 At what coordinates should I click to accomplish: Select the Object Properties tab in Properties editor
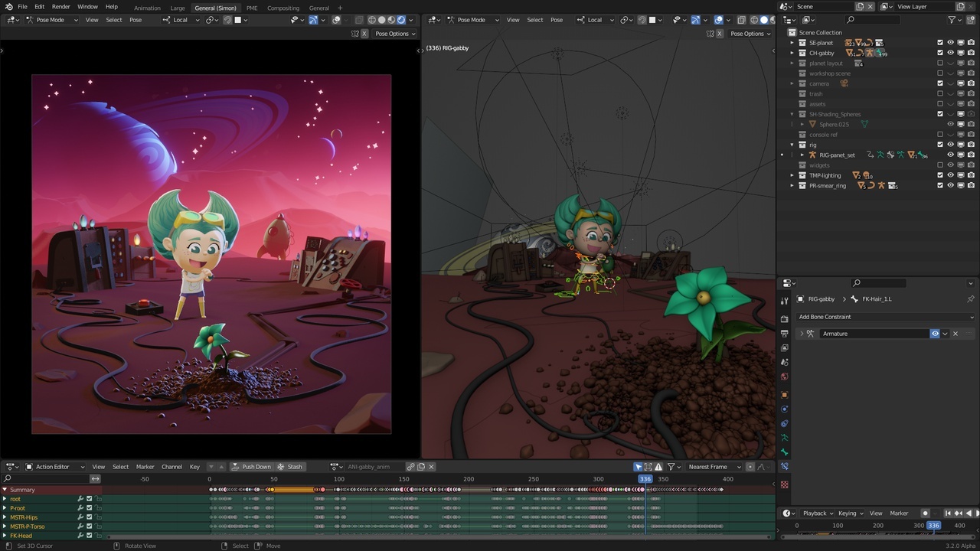tap(785, 394)
